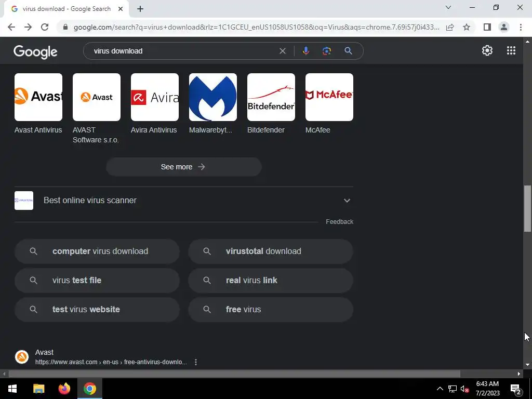Open the McAfee logo card
The width and height of the screenshot is (532, 399).
(x=329, y=97)
